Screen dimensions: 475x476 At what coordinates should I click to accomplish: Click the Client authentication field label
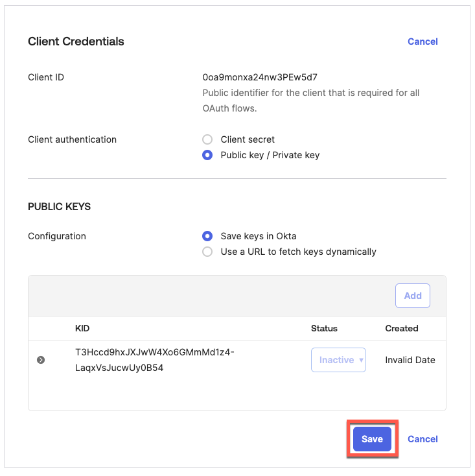[72, 139]
